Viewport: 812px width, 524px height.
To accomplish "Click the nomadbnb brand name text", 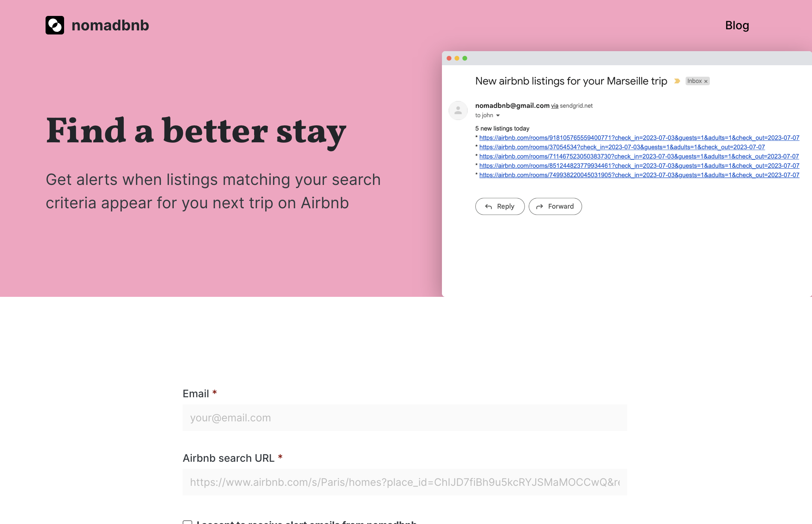I will click(x=110, y=25).
